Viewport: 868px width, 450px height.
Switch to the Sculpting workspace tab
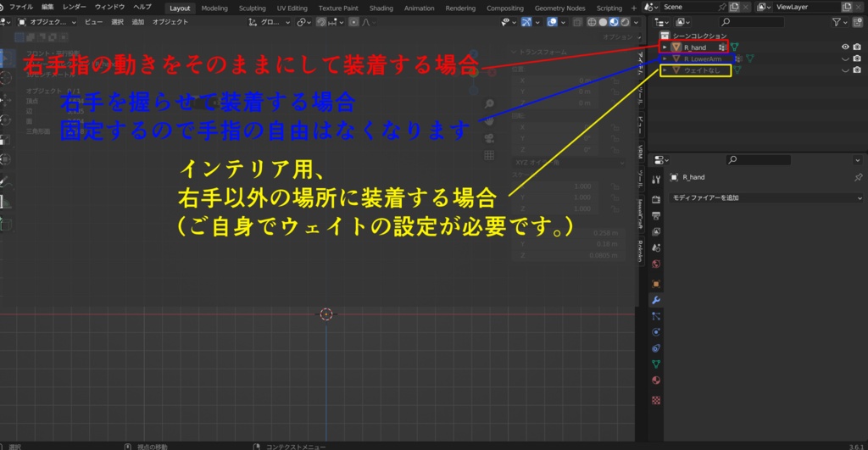click(x=252, y=8)
